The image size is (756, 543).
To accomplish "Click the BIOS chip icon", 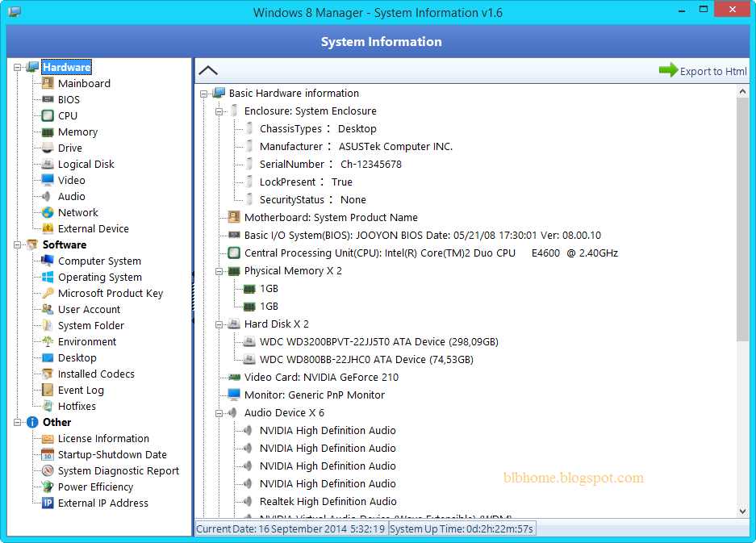I will click(48, 99).
